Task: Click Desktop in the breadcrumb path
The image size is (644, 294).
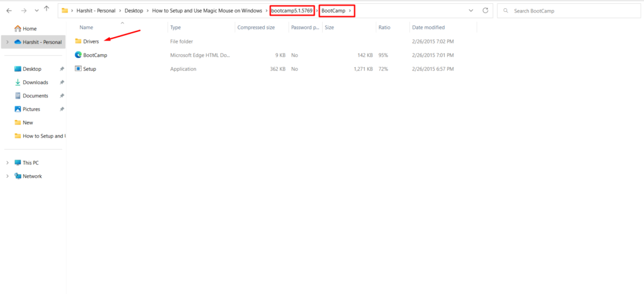Action: [134, 11]
